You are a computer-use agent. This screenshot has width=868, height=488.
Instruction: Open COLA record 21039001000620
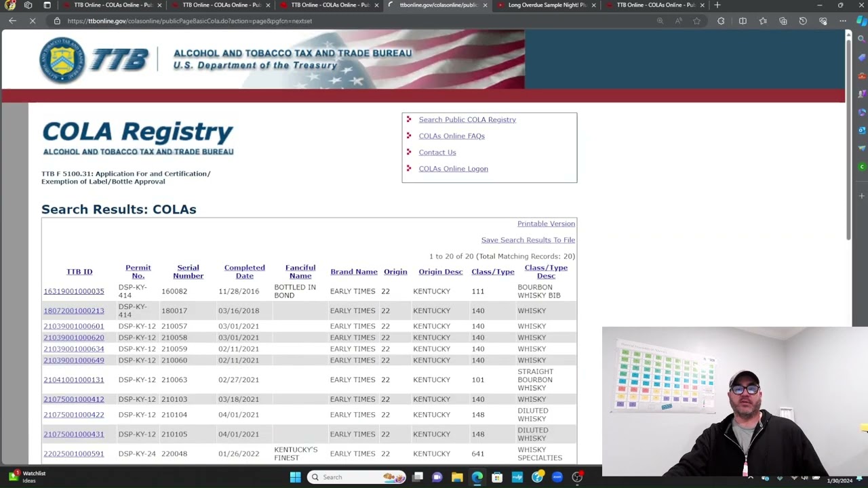(74, 338)
